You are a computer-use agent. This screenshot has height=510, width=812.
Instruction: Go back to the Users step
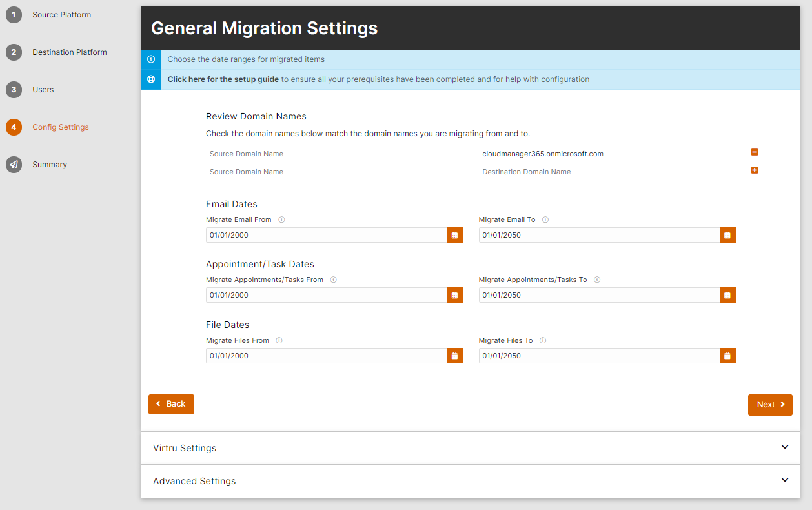coord(43,90)
